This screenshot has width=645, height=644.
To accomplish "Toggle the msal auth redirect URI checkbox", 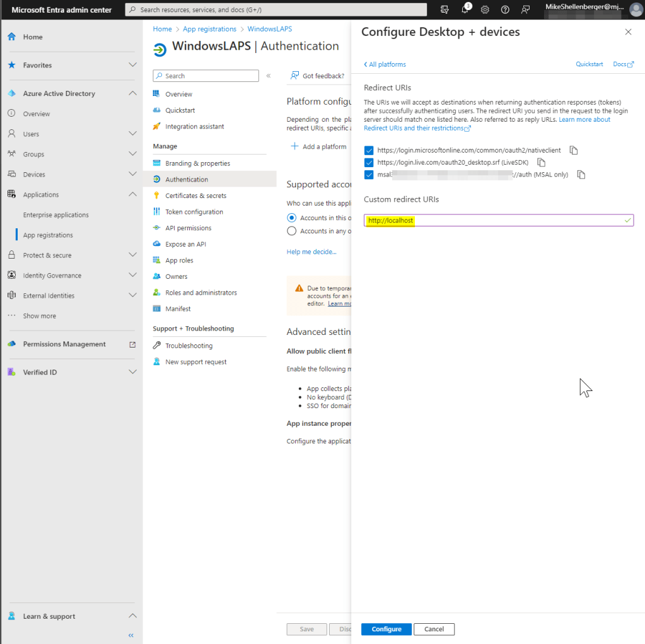I will [x=369, y=175].
